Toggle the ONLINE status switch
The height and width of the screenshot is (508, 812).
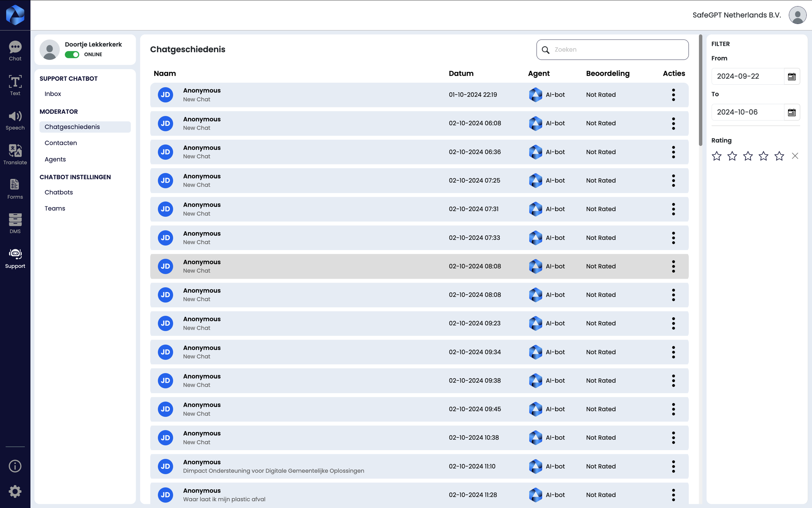(72, 54)
